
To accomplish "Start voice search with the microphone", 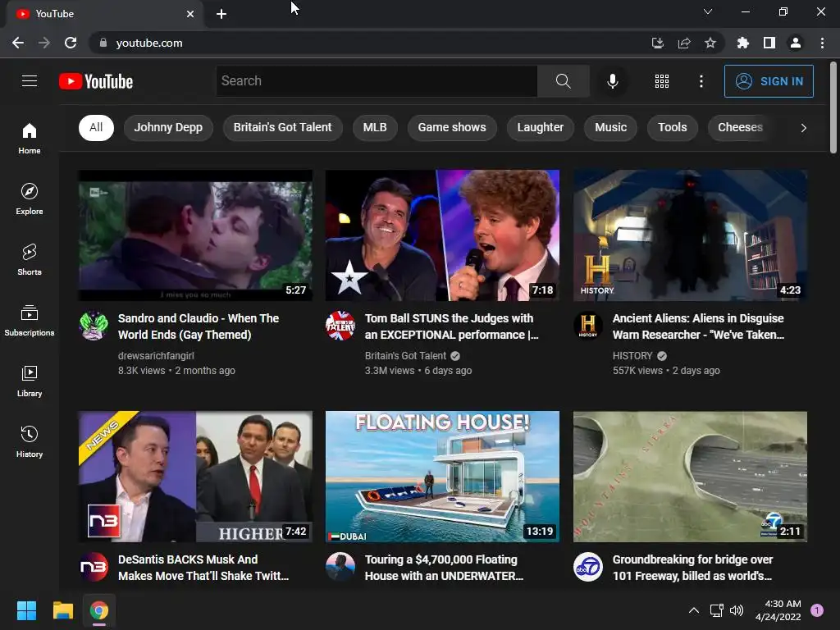I will [612, 81].
